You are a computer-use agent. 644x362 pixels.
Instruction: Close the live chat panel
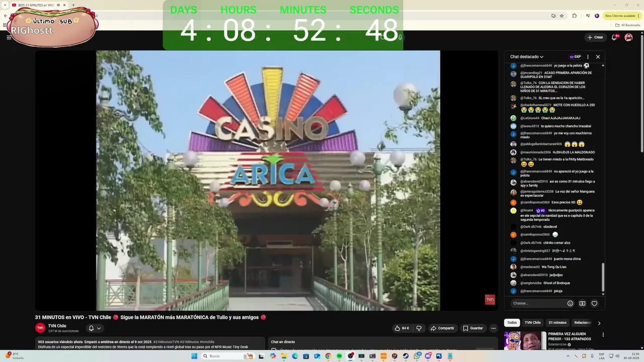point(598,57)
